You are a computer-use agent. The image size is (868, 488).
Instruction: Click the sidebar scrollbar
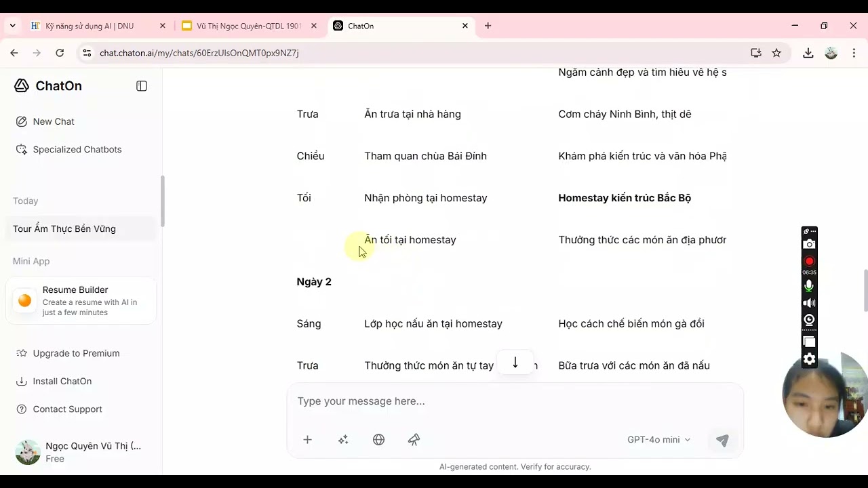pos(161,201)
